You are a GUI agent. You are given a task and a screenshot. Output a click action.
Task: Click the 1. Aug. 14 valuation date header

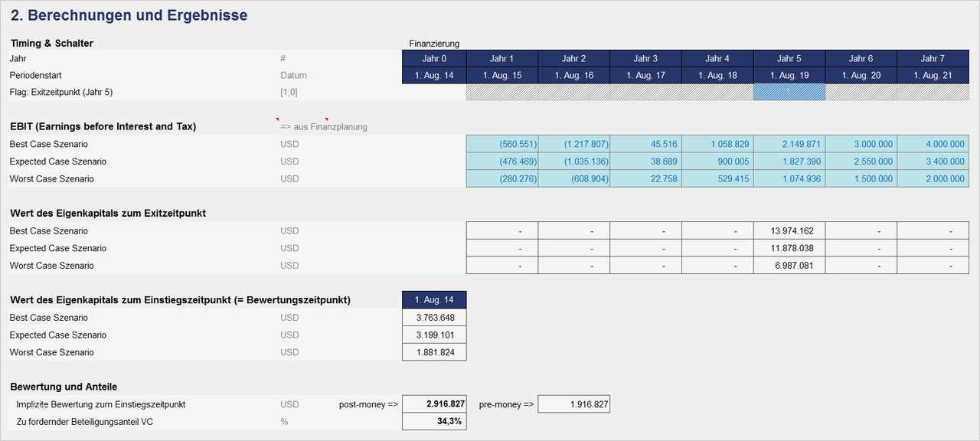tap(433, 300)
